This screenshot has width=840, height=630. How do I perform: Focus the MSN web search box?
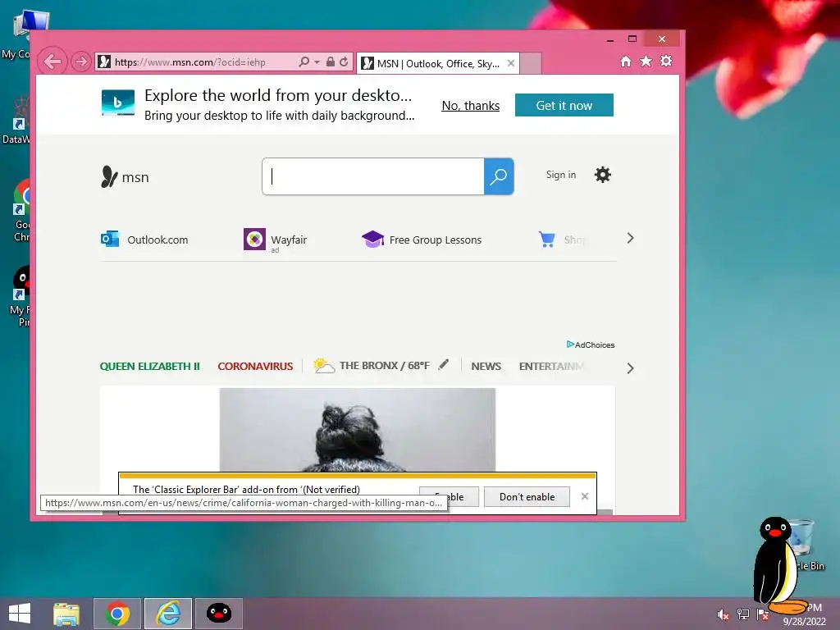pyautogui.click(x=373, y=176)
